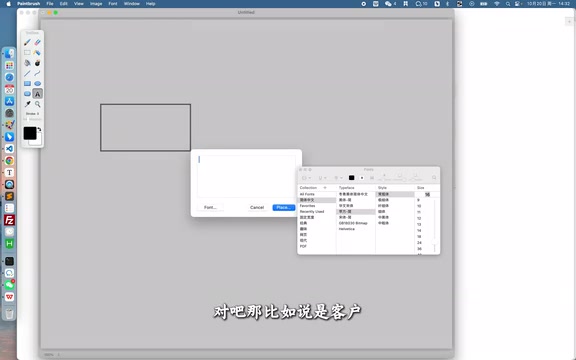Viewport: 576px width, 360px height.
Task: Pick the Eyedropper color picker tool
Action: (x=27, y=104)
